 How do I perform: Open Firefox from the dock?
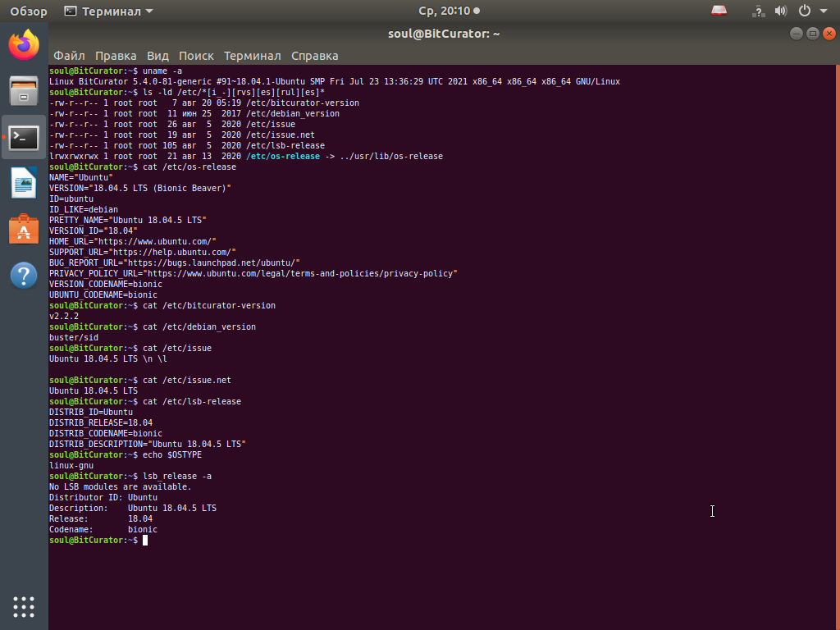coord(24,45)
